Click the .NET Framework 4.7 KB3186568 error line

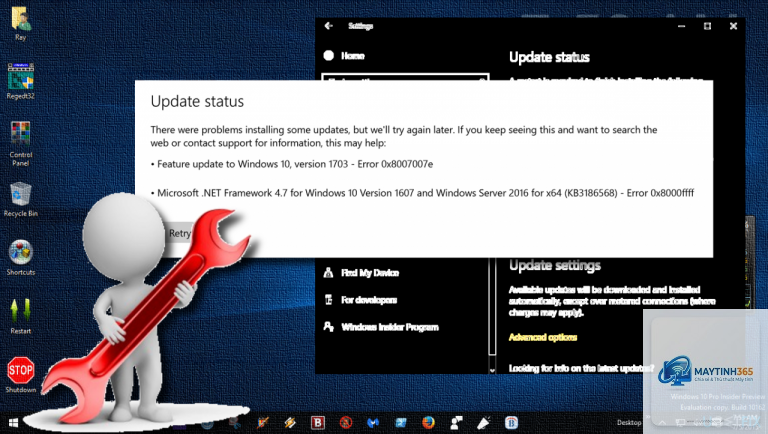tap(422, 193)
